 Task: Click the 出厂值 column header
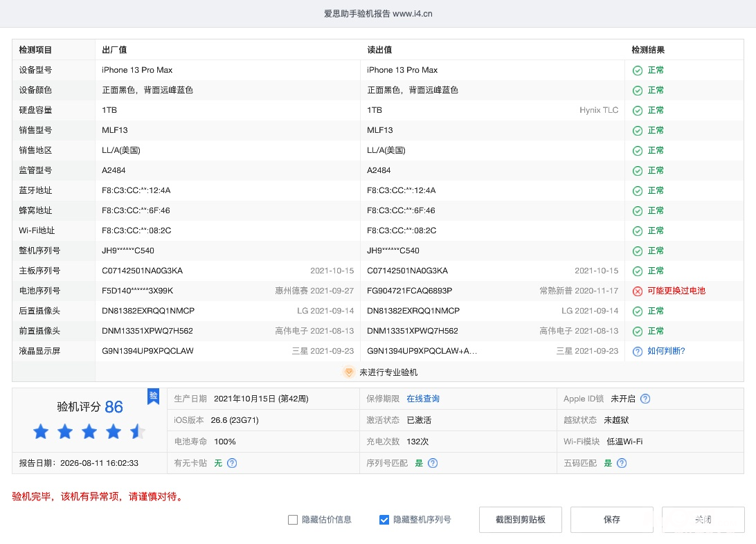[x=114, y=50]
